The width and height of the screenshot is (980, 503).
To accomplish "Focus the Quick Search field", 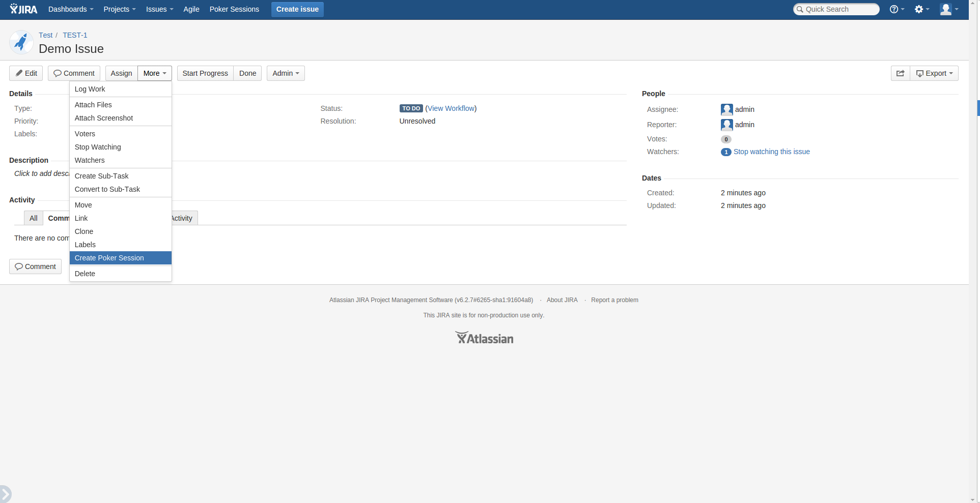I will pos(836,9).
